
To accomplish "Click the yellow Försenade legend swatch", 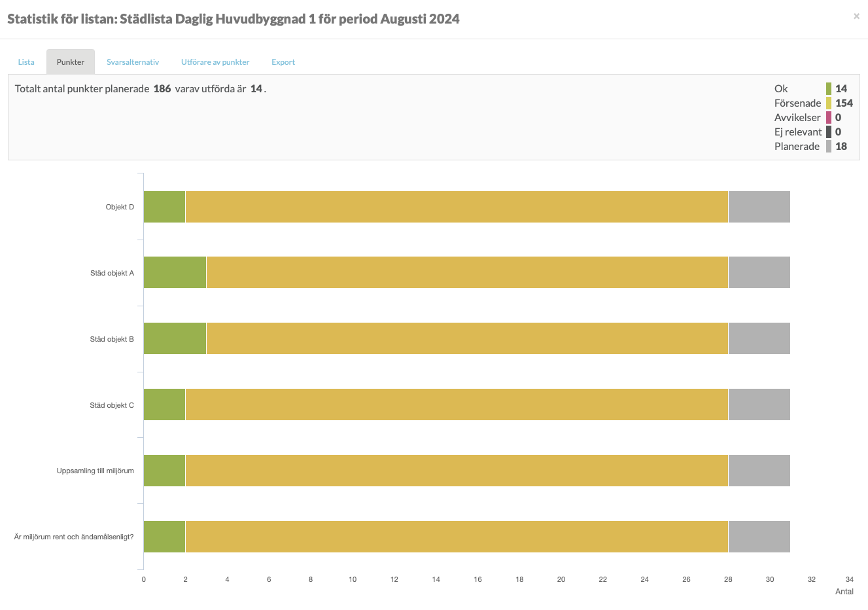I will (x=829, y=103).
